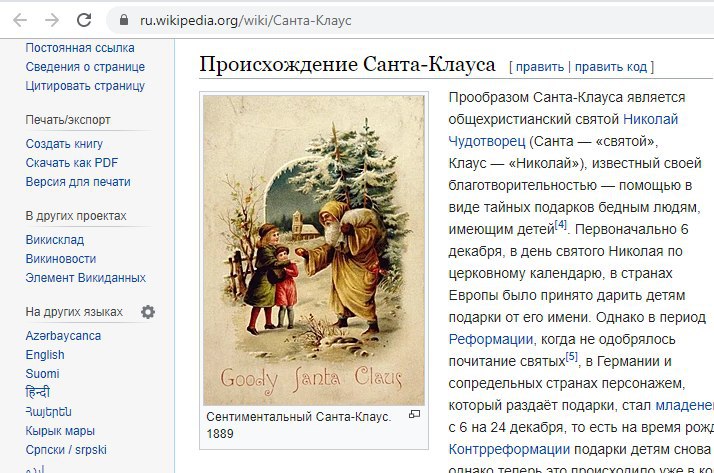Open the Постоянная ссылка link
Viewport: 714px width, 473px height.
pos(80,48)
